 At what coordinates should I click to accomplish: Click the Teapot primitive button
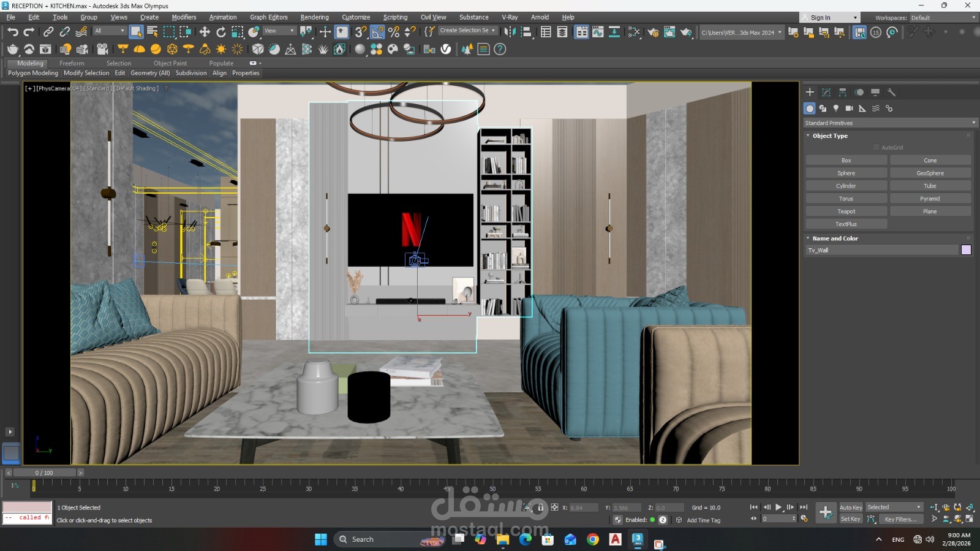[x=846, y=211]
